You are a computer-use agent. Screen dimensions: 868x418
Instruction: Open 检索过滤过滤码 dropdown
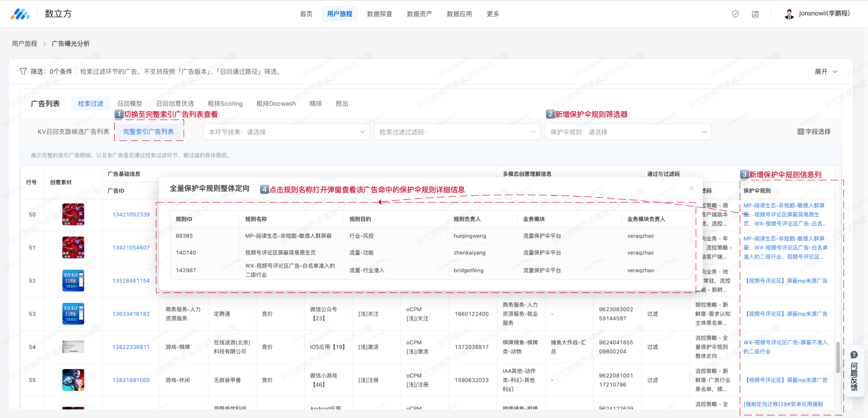pos(457,132)
